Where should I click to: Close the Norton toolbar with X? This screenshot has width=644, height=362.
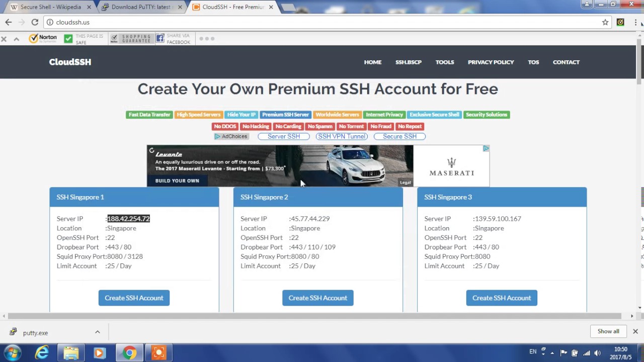4,39
